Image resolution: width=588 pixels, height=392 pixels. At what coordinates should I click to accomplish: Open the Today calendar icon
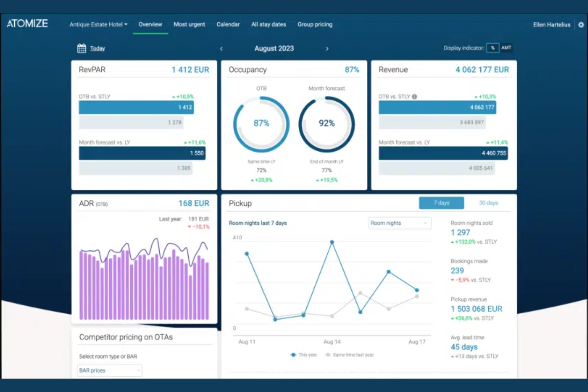point(81,48)
